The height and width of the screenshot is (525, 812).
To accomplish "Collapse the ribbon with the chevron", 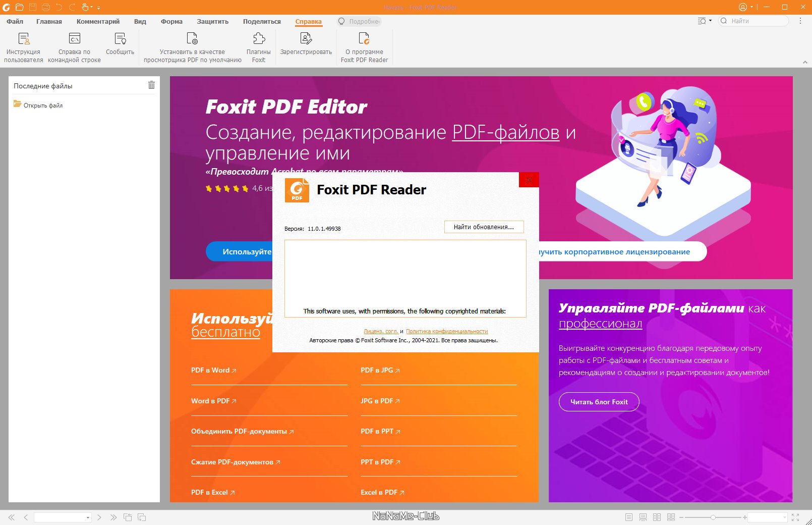I will click(x=805, y=62).
